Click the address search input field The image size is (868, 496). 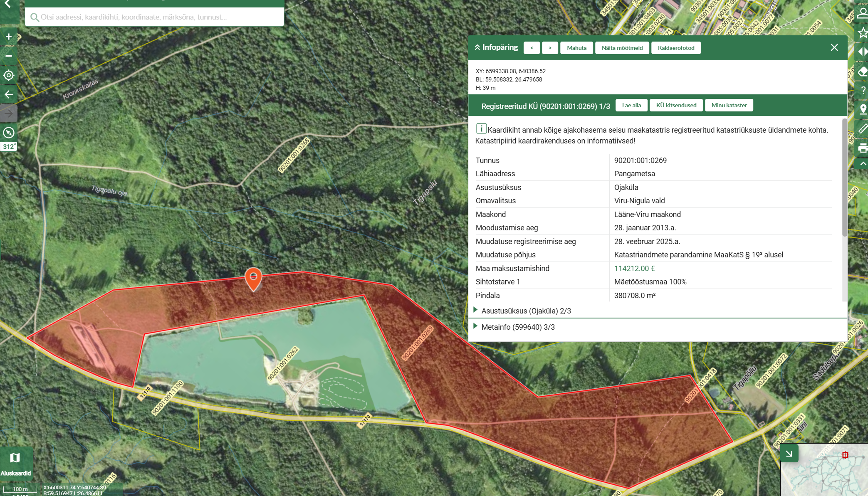click(158, 17)
